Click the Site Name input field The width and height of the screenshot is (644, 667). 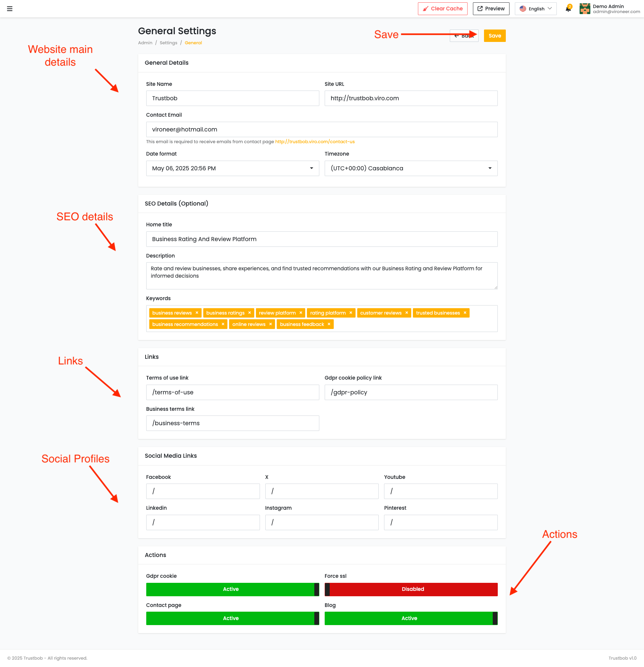[x=232, y=98]
